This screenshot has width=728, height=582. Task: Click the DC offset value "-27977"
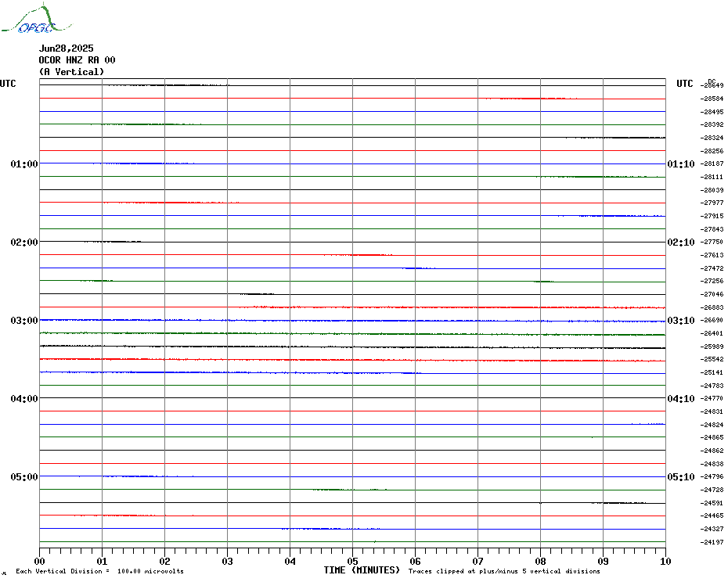pos(712,203)
